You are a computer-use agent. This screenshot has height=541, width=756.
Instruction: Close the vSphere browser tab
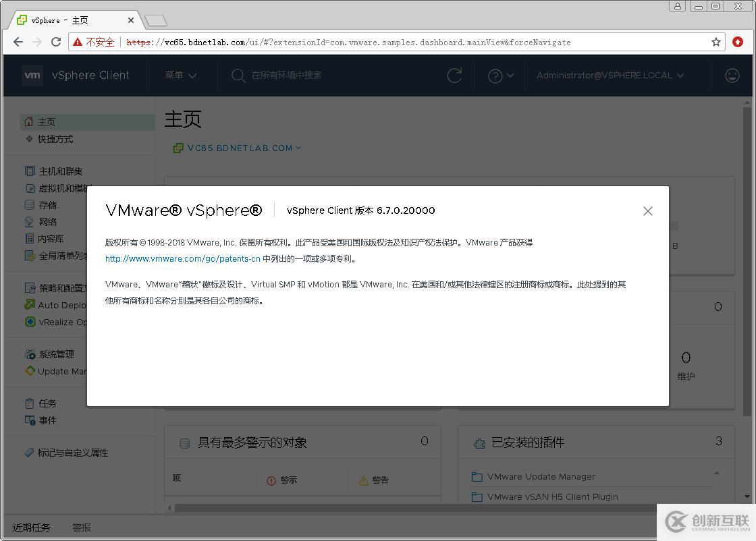131,20
